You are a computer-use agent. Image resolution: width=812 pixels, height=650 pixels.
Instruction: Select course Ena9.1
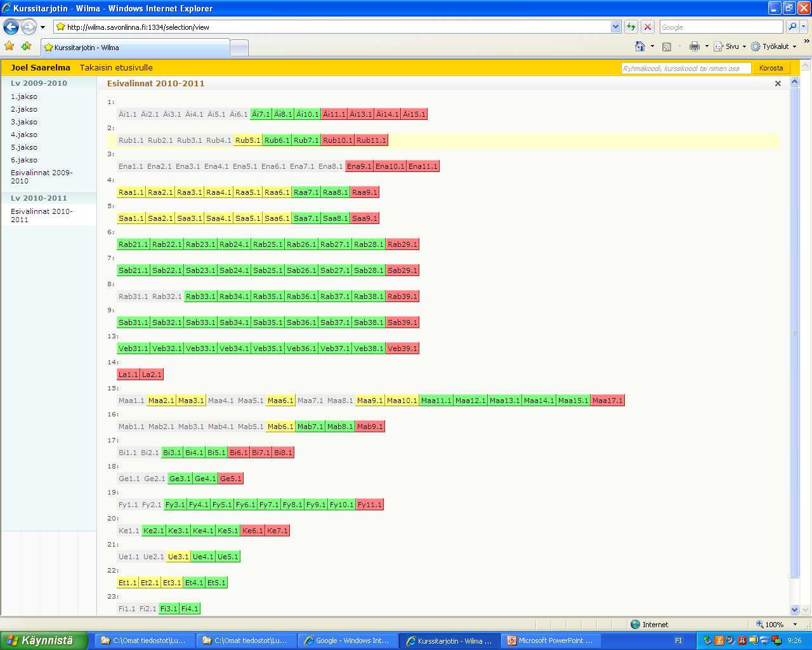tap(359, 166)
